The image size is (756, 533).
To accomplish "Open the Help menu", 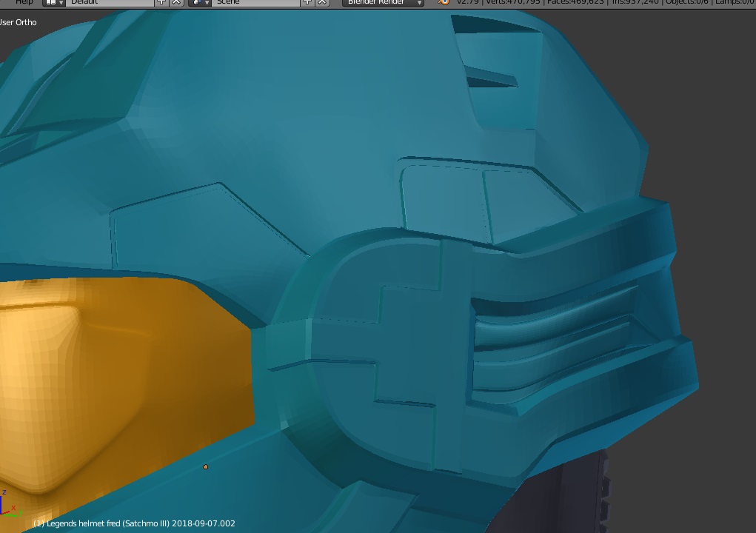I will (x=24, y=2).
